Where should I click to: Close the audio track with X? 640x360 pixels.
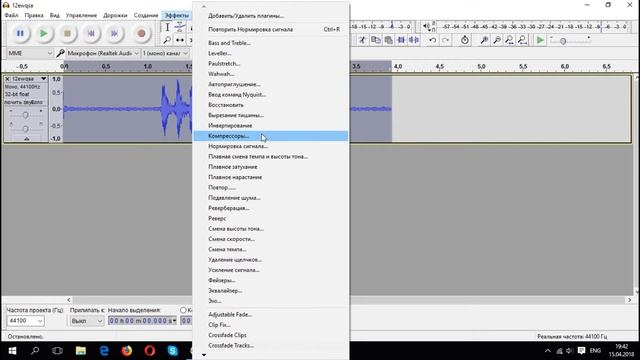click(x=7, y=79)
